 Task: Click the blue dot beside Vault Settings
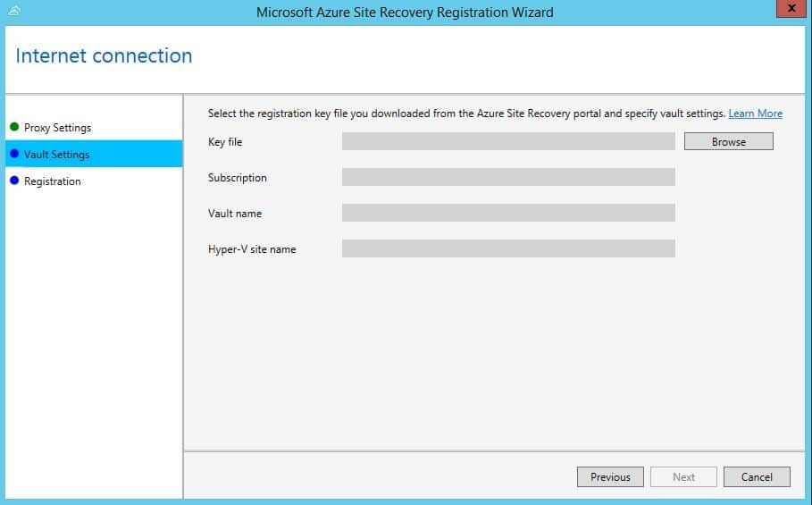[14, 154]
